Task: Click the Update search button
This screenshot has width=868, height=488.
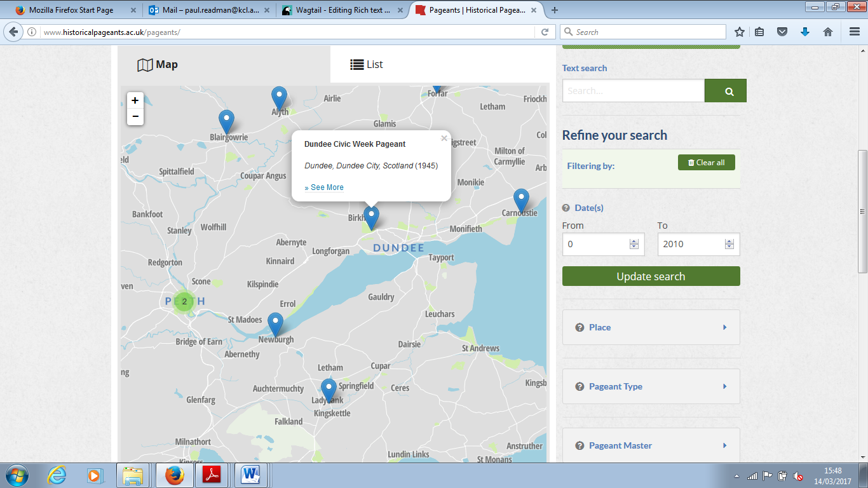Action: click(x=651, y=276)
